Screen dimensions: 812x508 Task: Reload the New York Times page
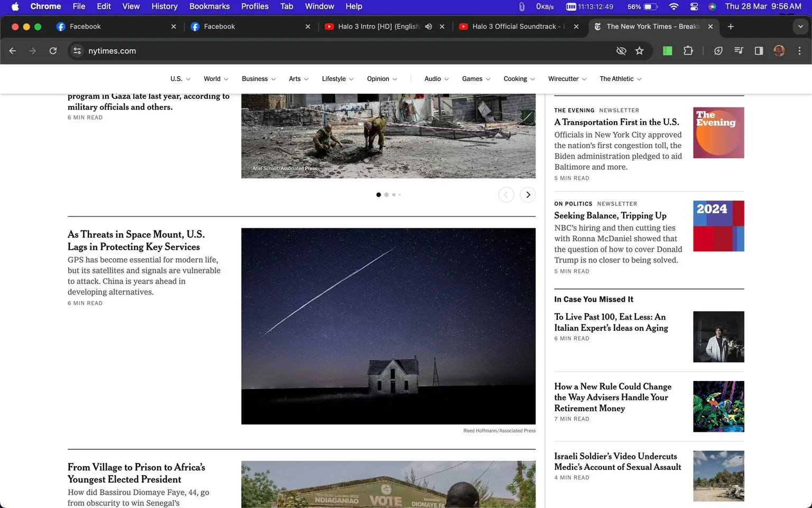53,50
